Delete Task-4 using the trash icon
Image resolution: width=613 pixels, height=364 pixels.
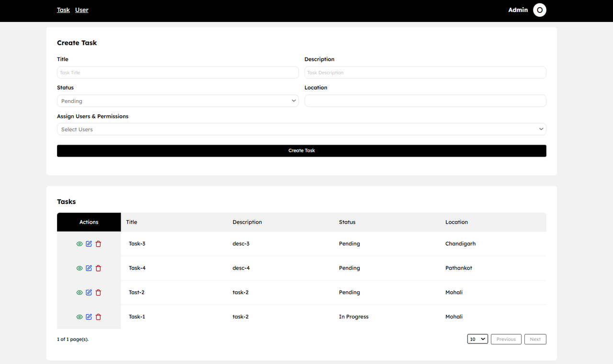click(x=98, y=268)
